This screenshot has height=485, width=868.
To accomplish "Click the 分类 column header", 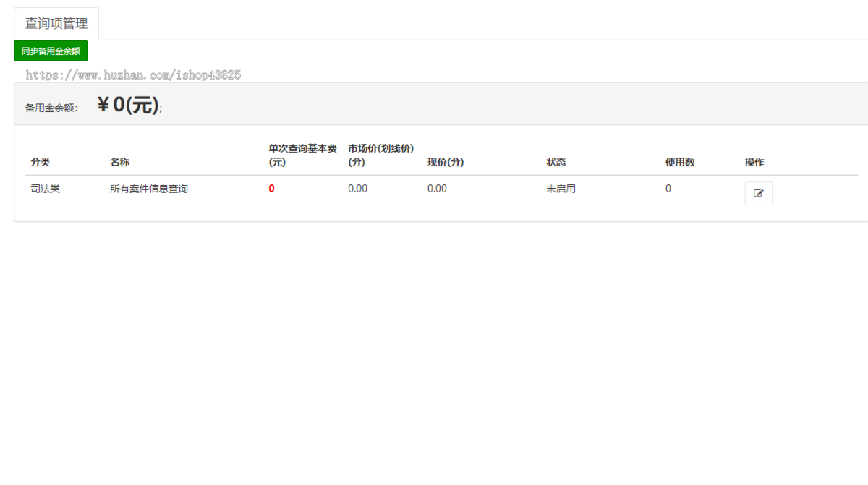I will [x=41, y=162].
